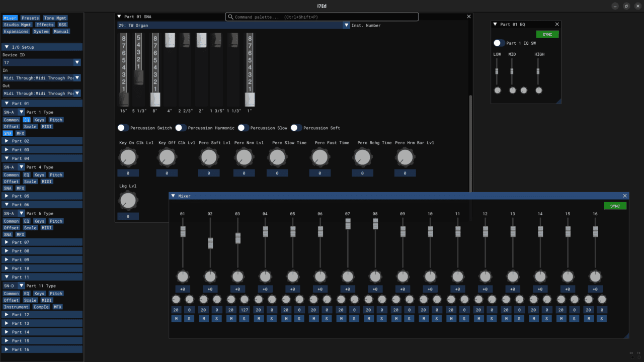
Task: Click the EQ knob under HIGH slider
Action: point(539,90)
